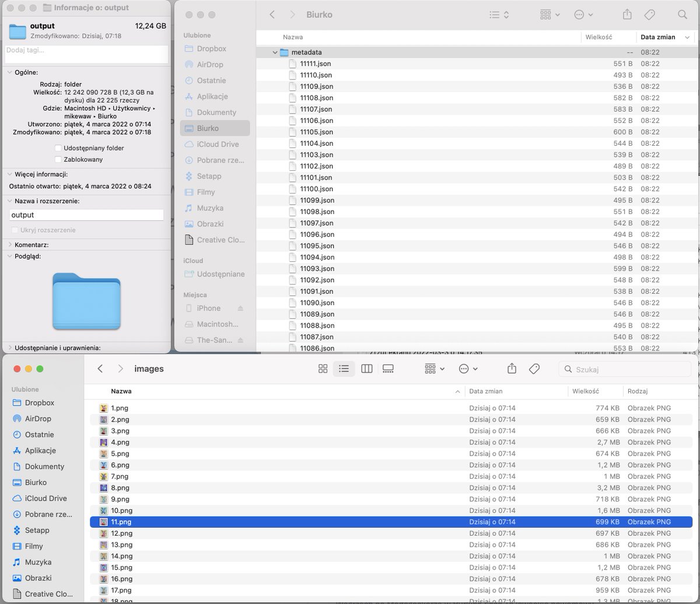
Task: Tick the Zablokowany checkbox
Action: tap(58, 159)
